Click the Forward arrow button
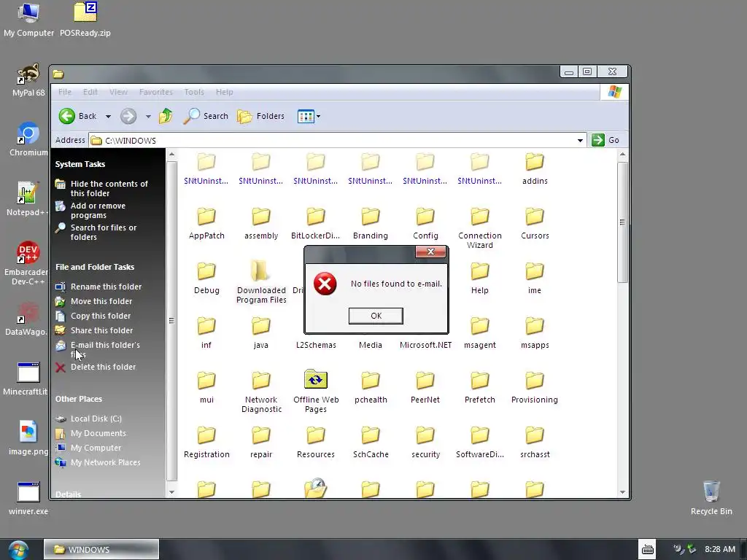Image resolution: width=747 pixels, height=560 pixels. [x=128, y=116]
